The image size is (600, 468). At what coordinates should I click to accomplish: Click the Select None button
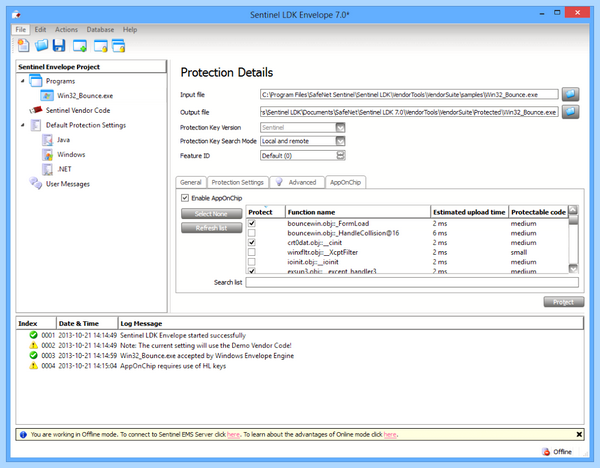coord(211,214)
